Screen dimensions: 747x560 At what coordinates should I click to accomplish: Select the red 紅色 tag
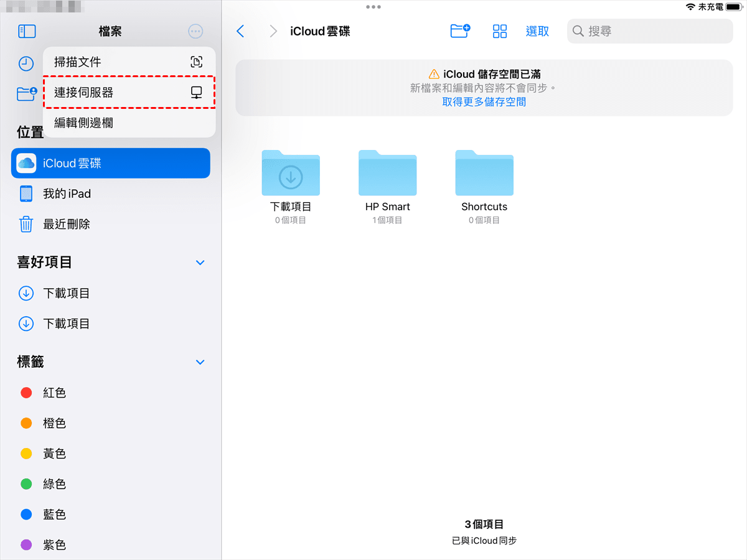54,393
